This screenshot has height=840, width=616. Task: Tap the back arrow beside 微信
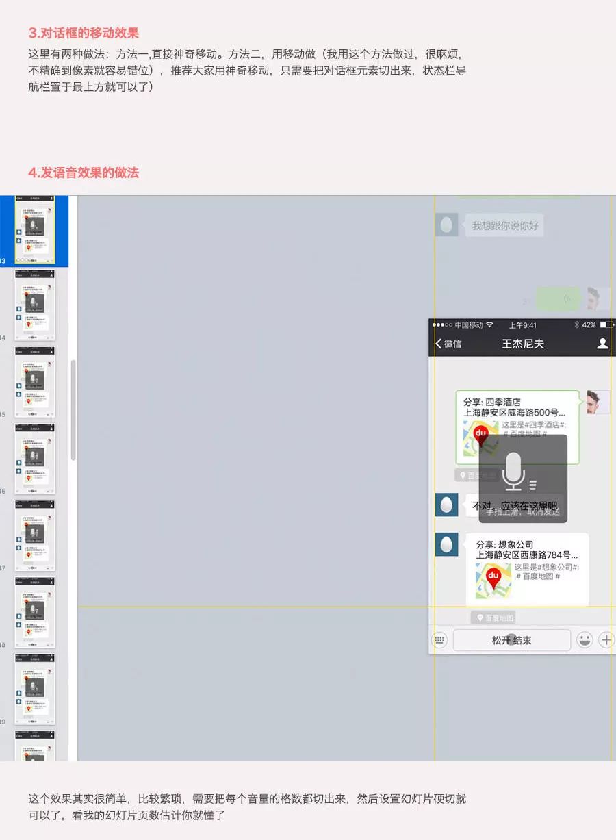tap(438, 344)
